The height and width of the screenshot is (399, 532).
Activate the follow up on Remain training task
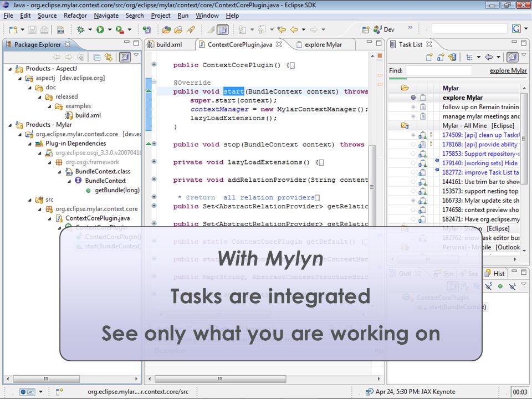coord(413,107)
